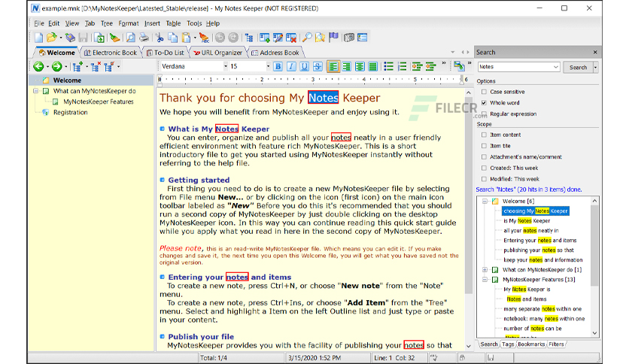
Task: Open the Tools menu
Action: pos(194,23)
